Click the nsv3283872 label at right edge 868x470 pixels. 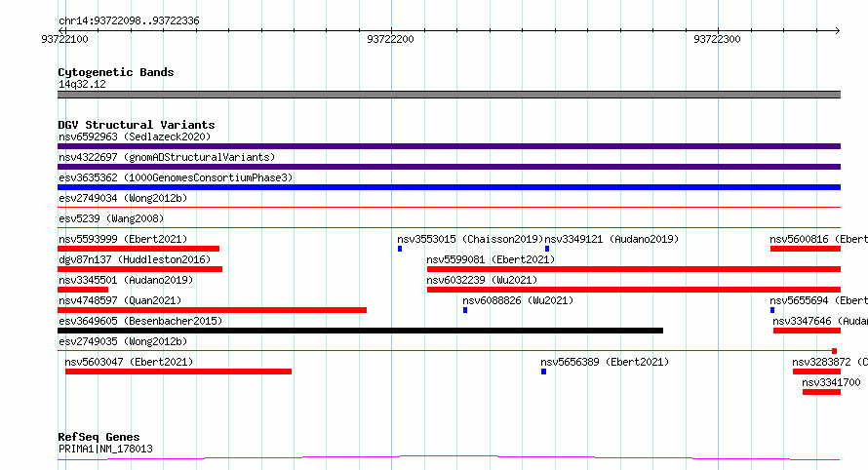tap(830, 362)
